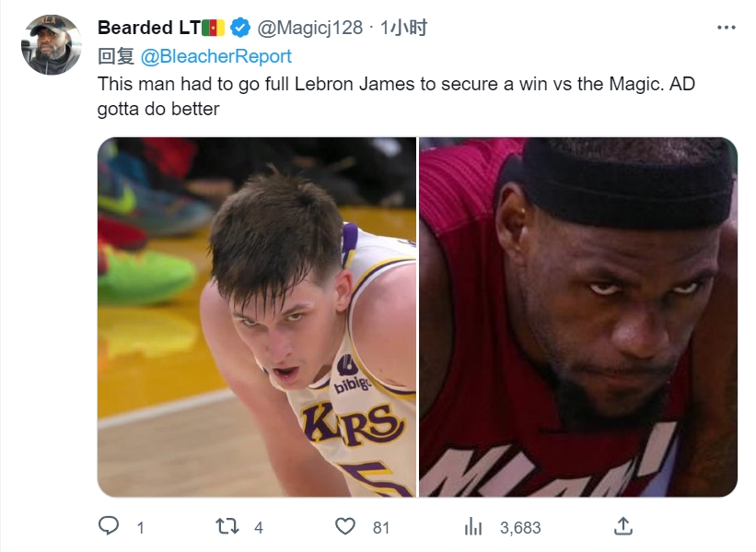The image size is (756, 552).
Task: Click the 3,683 views count
Action: point(520,528)
